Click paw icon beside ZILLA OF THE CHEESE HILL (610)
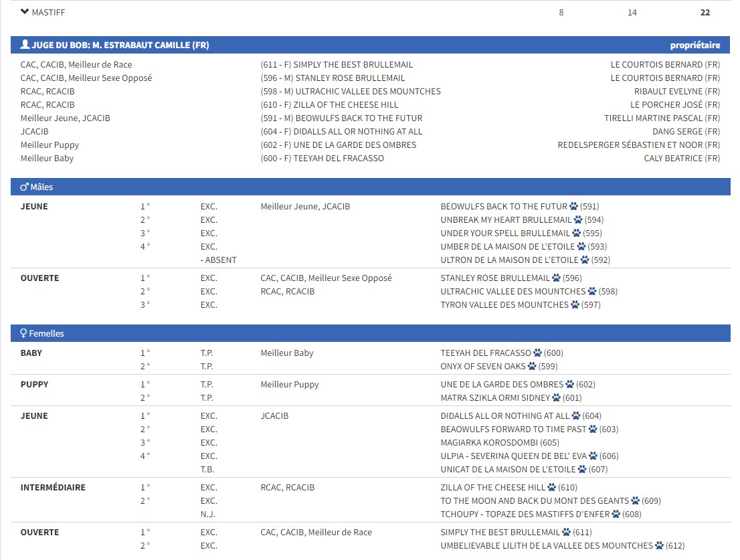Screen dimensions: 740x560 (552, 487)
